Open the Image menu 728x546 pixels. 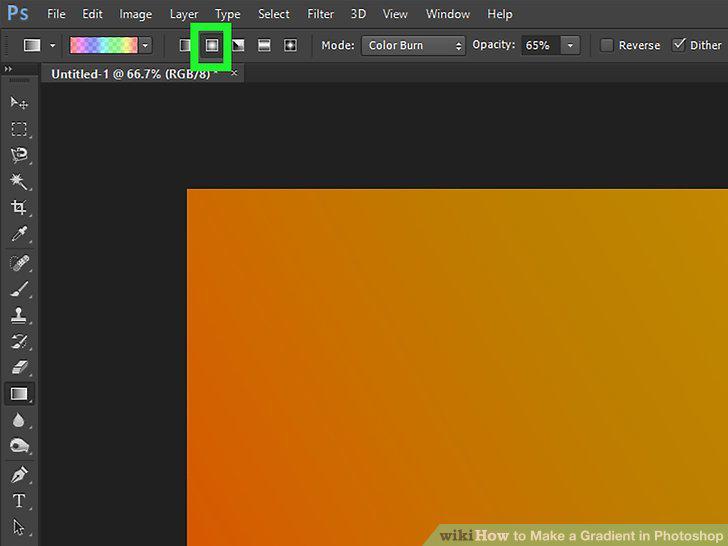(136, 14)
